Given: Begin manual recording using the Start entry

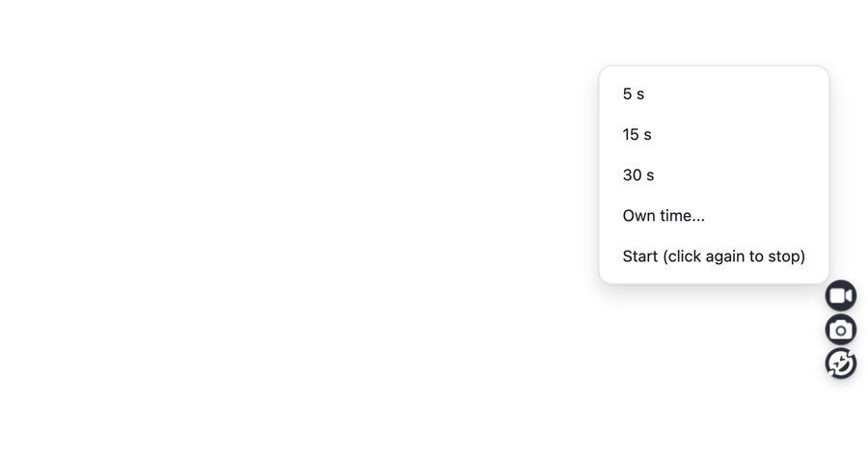Looking at the screenshot, I should pos(714,256).
